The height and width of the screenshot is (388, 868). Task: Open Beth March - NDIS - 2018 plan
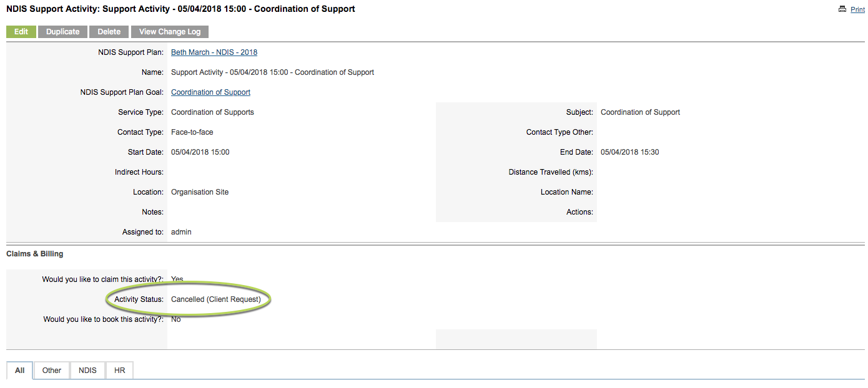click(214, 52)
